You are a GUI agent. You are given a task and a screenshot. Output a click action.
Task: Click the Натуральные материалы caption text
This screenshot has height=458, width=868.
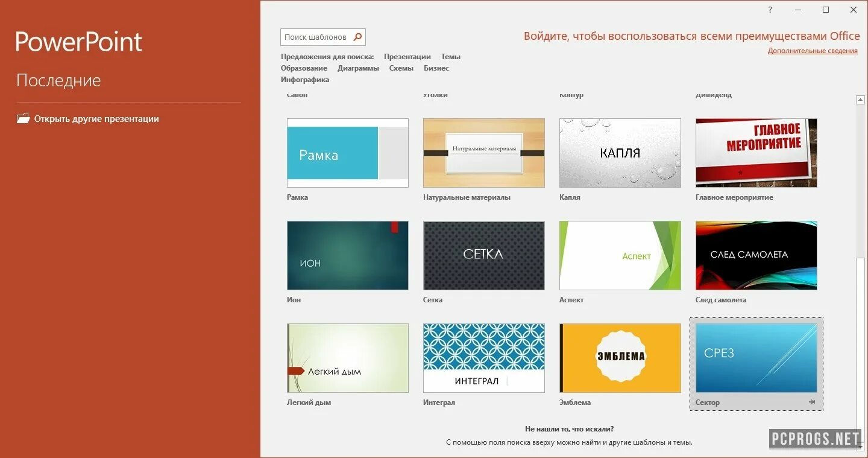click(x=467, y=197)
